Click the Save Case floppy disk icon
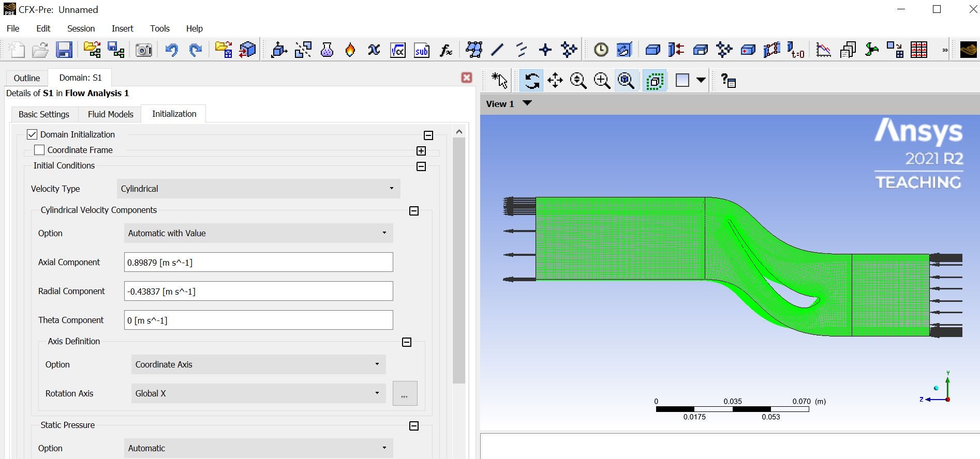This screenshot has height=459, width=980. tap(64, 50)
